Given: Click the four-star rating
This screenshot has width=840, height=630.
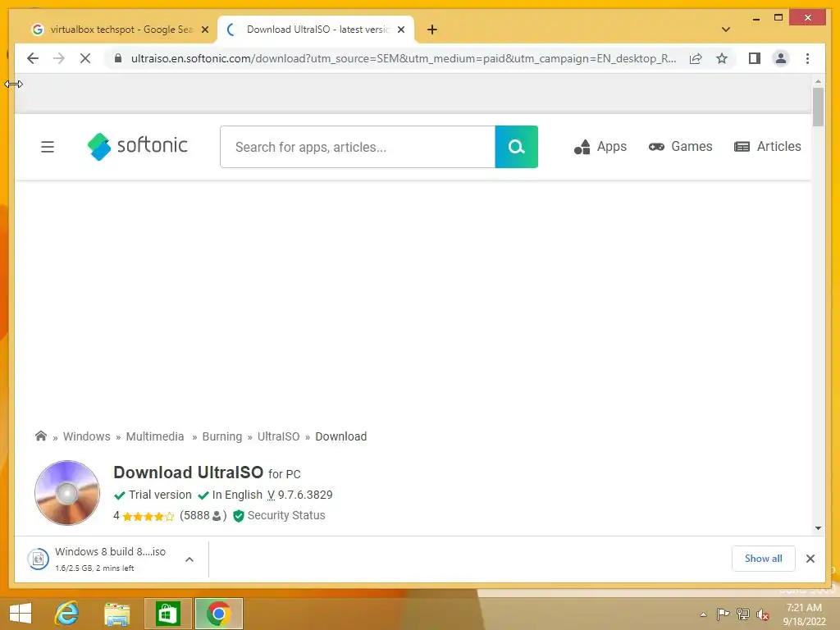Looking at the screenshot, I should pyautogui.click(x=148, y=517).
